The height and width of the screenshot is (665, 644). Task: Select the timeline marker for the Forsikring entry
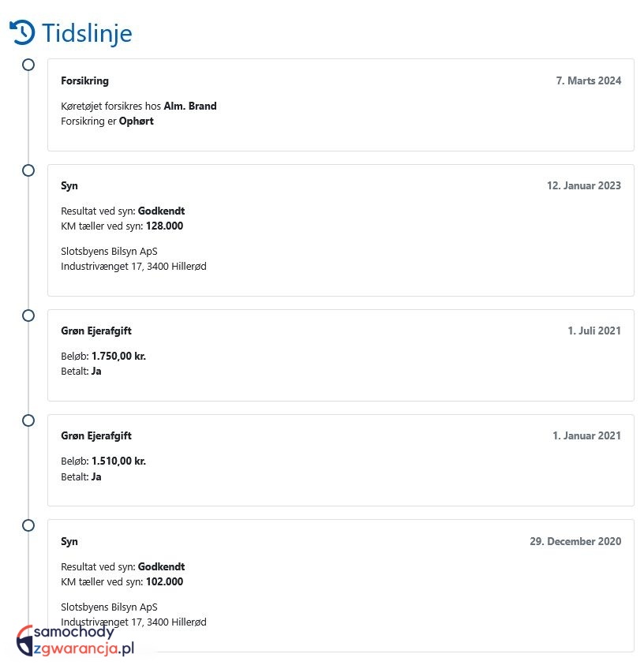click(28, 65)
